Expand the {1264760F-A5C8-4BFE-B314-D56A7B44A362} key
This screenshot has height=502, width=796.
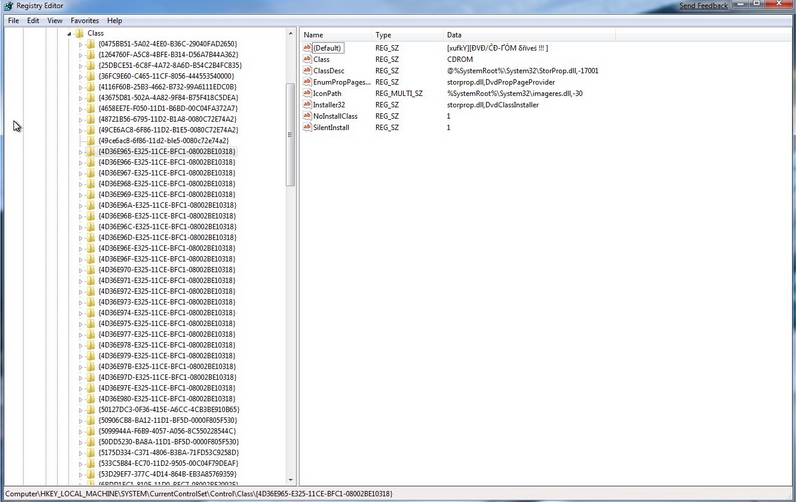tap(80, 55)
